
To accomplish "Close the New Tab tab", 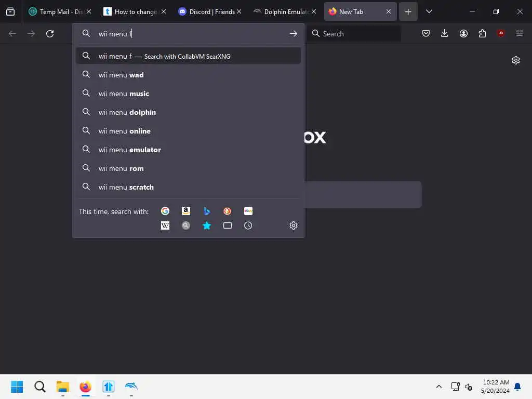I will (389, 11).
